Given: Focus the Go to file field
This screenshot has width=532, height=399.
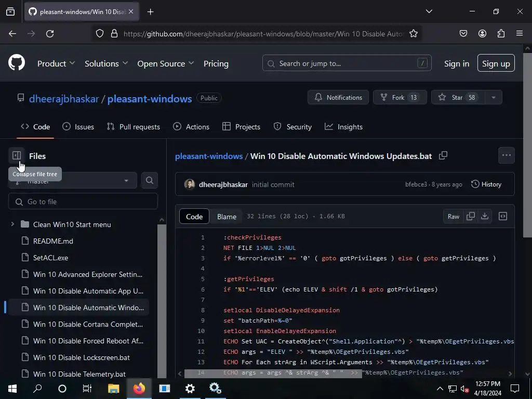Looking at the screenshot, I should 83,202.
